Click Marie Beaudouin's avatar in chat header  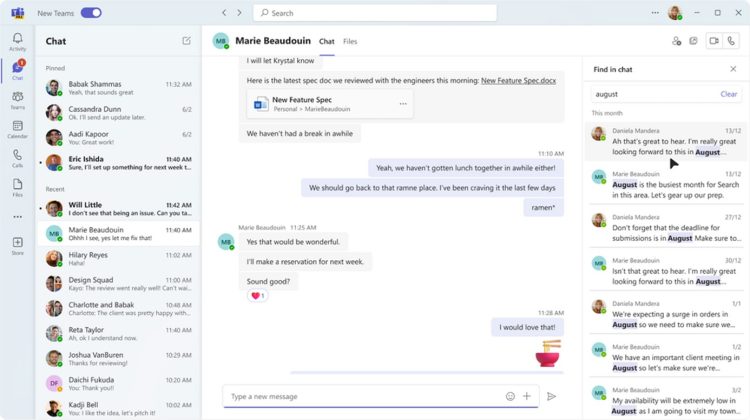221,41
